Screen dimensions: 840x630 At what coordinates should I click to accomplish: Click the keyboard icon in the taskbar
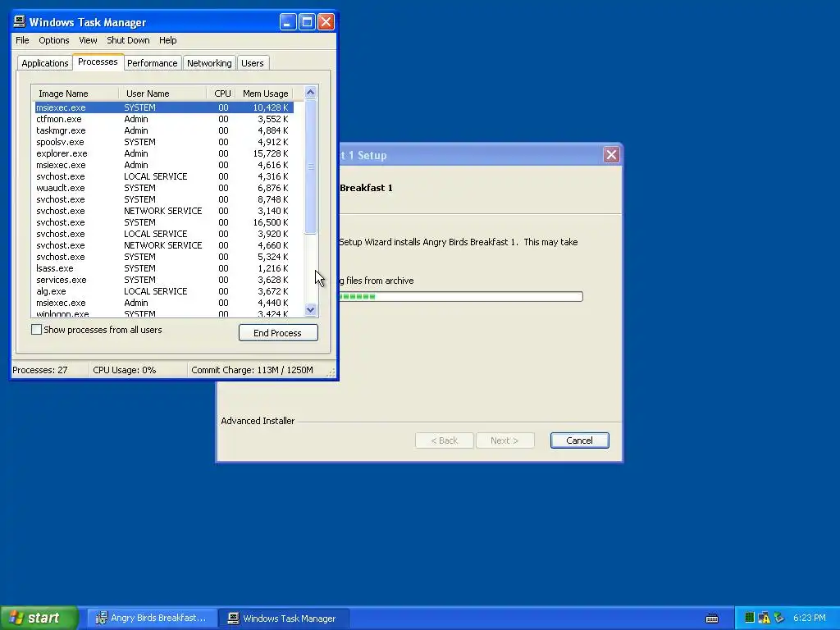(x=712, y=619)
